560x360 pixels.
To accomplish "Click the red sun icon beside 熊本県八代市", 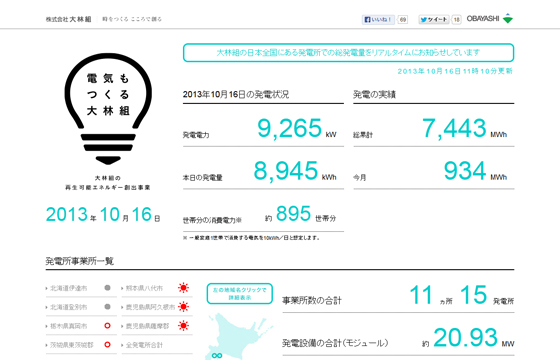I will 183,288.
